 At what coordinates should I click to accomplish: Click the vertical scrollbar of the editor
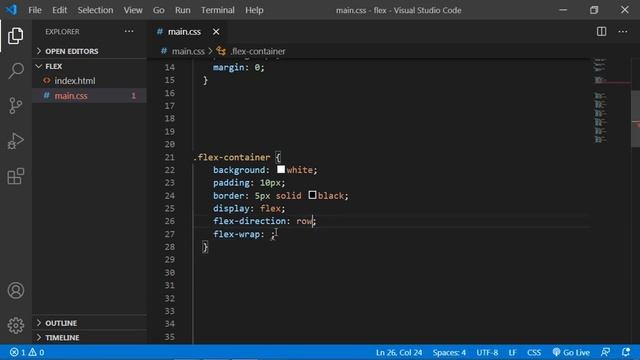pyautogui.click(x=636, y=118)
